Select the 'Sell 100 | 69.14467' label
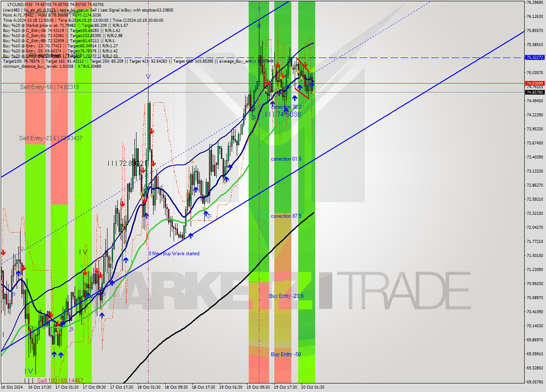Image resolution: width=546 pixels, height=392 pixels. point(60,380)
